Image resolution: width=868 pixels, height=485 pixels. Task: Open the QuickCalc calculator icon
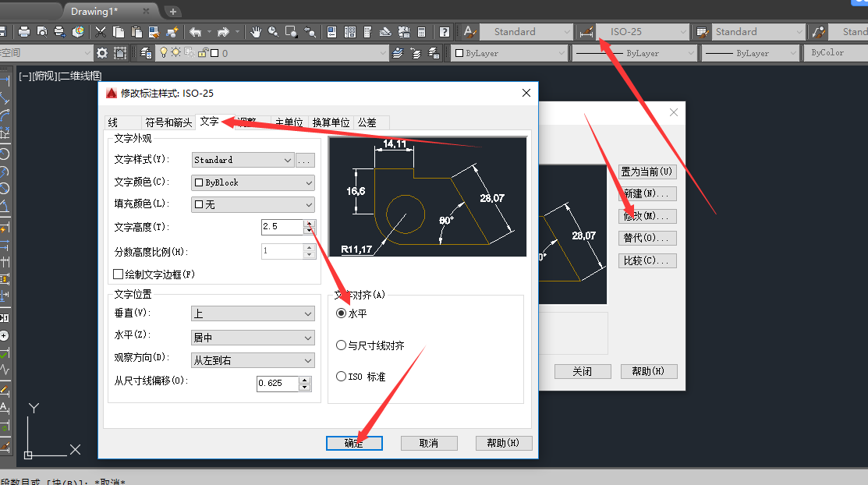pos(421,31)
